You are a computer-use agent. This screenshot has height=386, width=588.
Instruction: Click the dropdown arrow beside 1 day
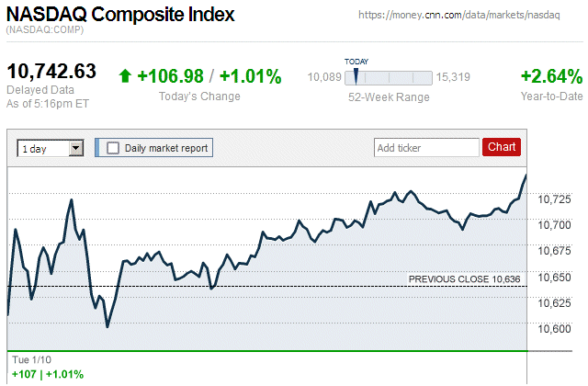(x=76, y=147)
